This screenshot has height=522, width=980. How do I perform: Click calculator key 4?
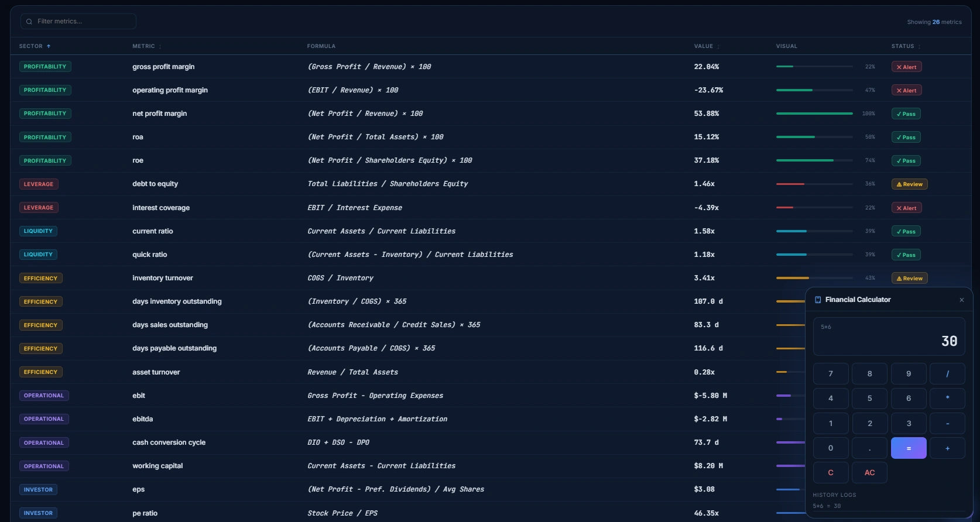[x=830, y=399]
